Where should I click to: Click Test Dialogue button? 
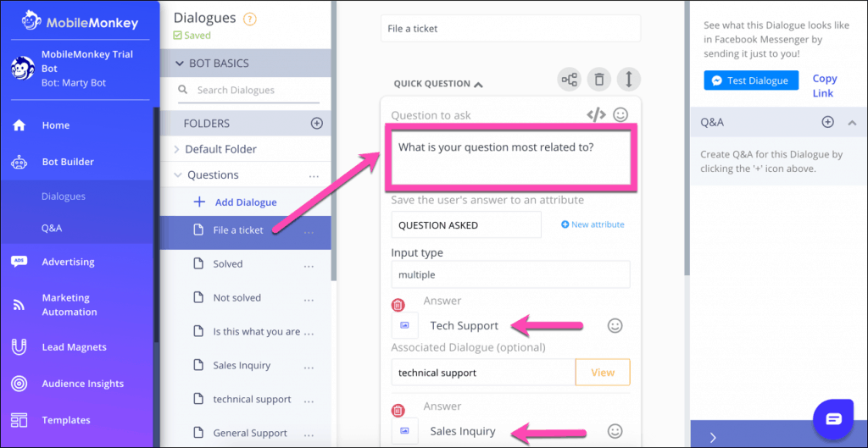click(x=751, y=80)
